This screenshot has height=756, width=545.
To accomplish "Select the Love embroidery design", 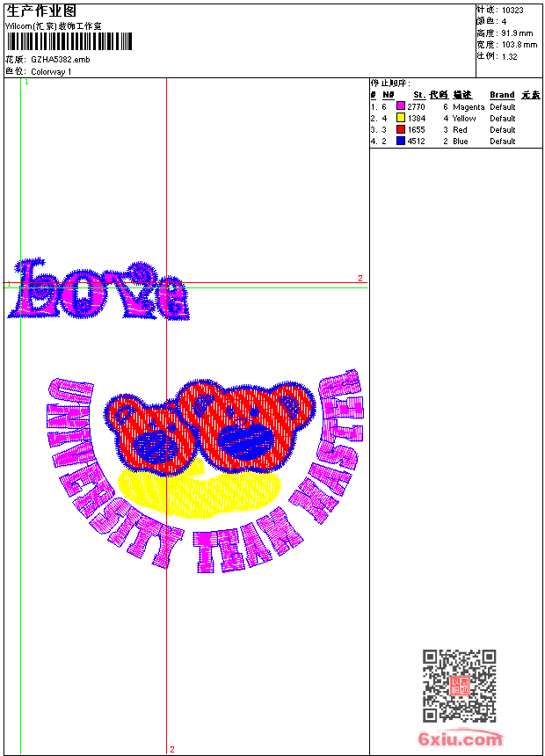I will [x=97, y=291].
